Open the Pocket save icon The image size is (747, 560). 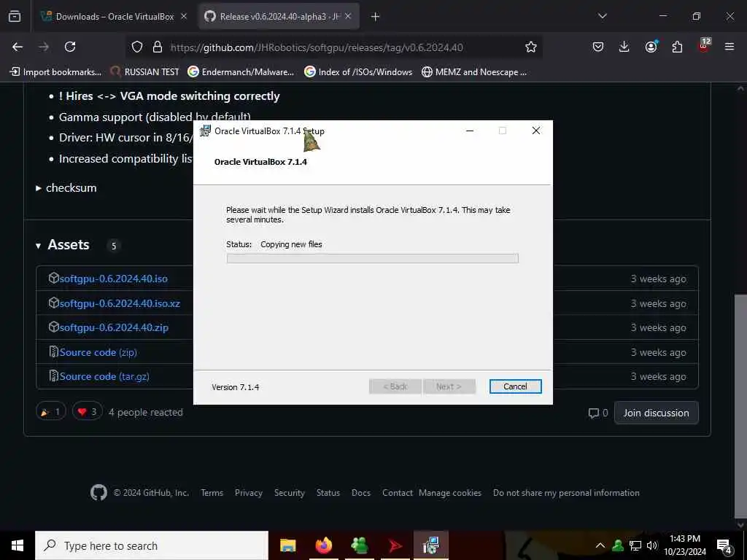(x=598, y=47)
